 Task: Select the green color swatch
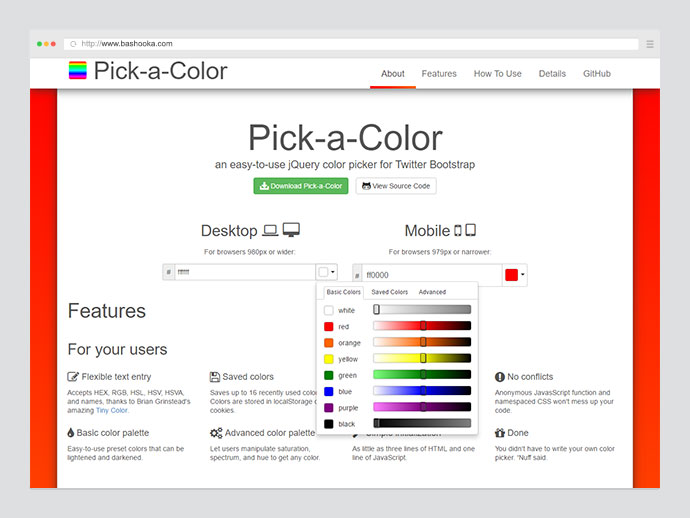click(329, 375)
